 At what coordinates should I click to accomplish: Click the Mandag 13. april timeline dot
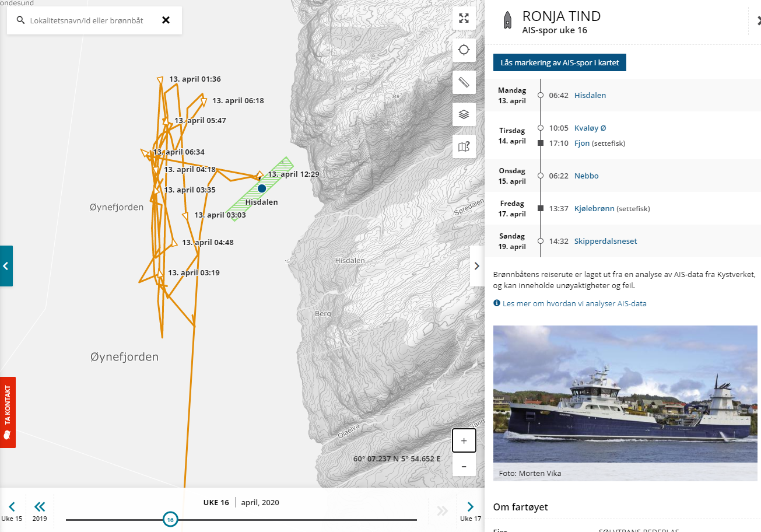[x=541, y=95]
